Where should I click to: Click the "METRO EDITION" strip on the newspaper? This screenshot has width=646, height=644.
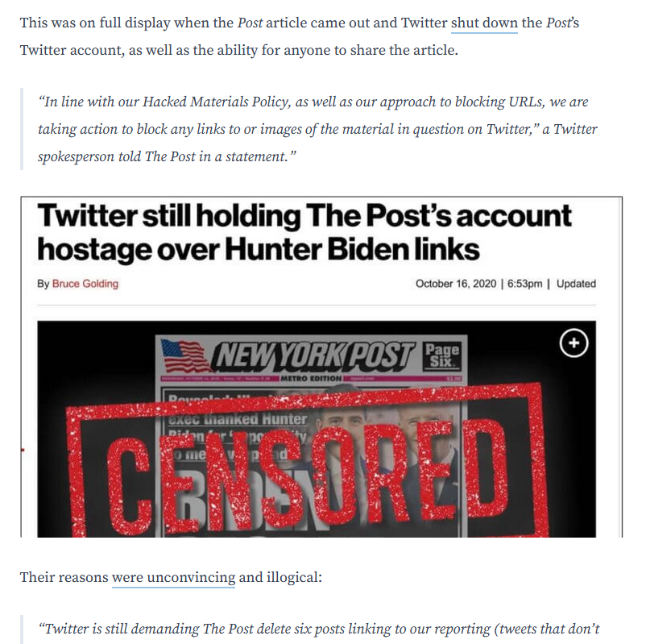pyautogui.click(x=312, y=378)
